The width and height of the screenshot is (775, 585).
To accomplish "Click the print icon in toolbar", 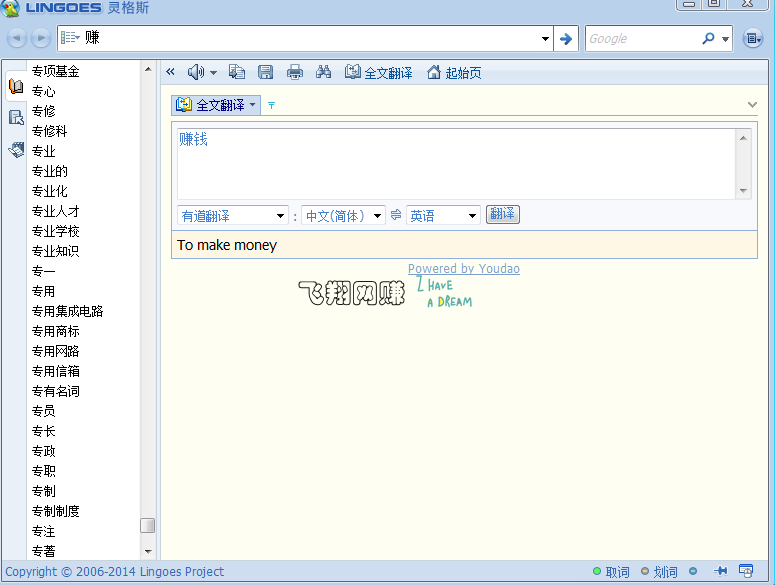I will point(295,72).
